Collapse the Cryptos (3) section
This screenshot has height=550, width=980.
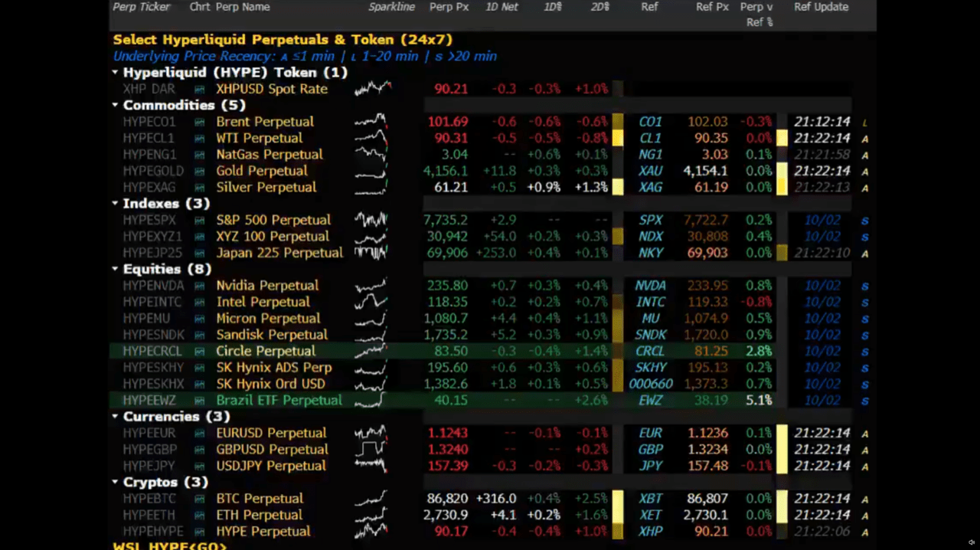115,483
